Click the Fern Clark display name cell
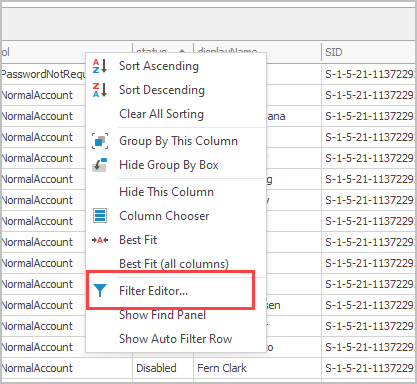The height and width of the screenshot is (384, 417). coord(257,368)
